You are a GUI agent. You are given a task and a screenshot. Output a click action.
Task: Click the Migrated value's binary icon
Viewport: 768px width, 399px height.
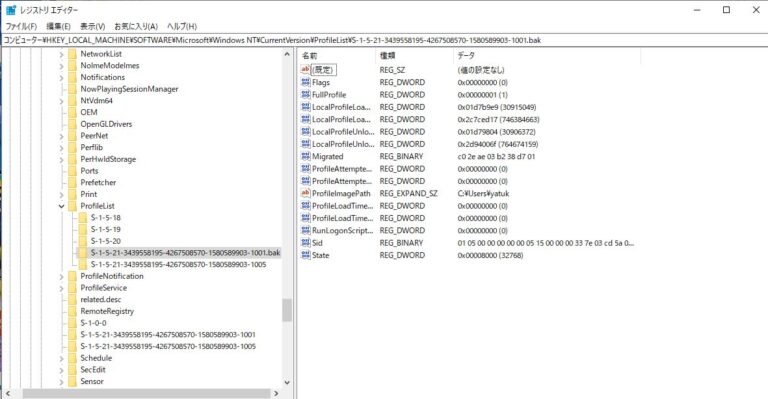coord(305,156)
